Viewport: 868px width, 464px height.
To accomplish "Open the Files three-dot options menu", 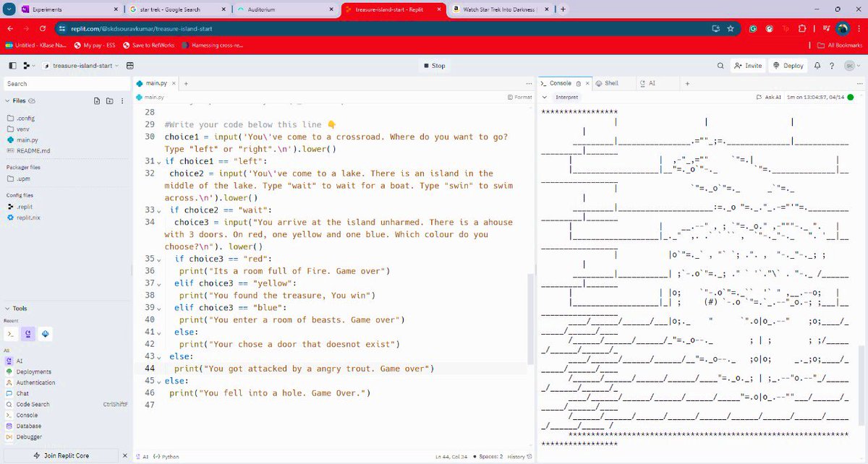I will coord(122,100).
